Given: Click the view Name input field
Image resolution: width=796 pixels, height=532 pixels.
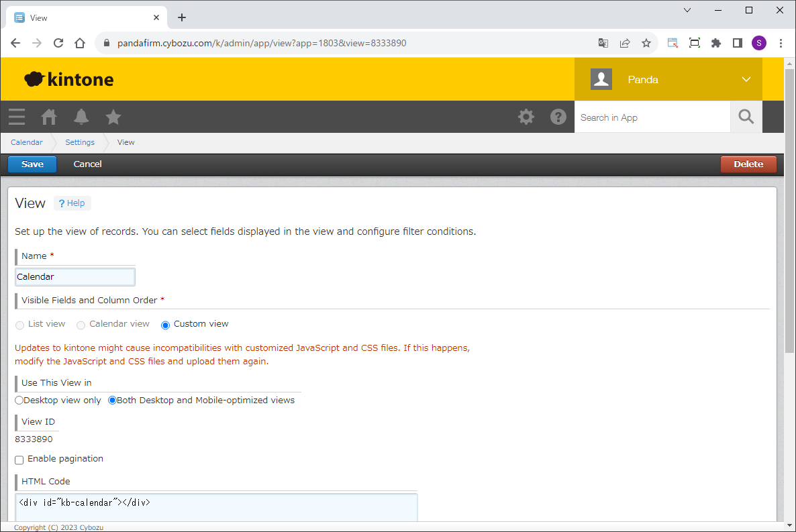Looking at the screenshot, I should 75,276.
